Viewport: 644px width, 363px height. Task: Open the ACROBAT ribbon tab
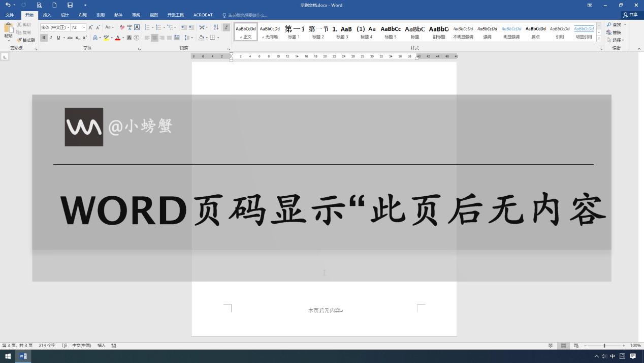[203, 15]
